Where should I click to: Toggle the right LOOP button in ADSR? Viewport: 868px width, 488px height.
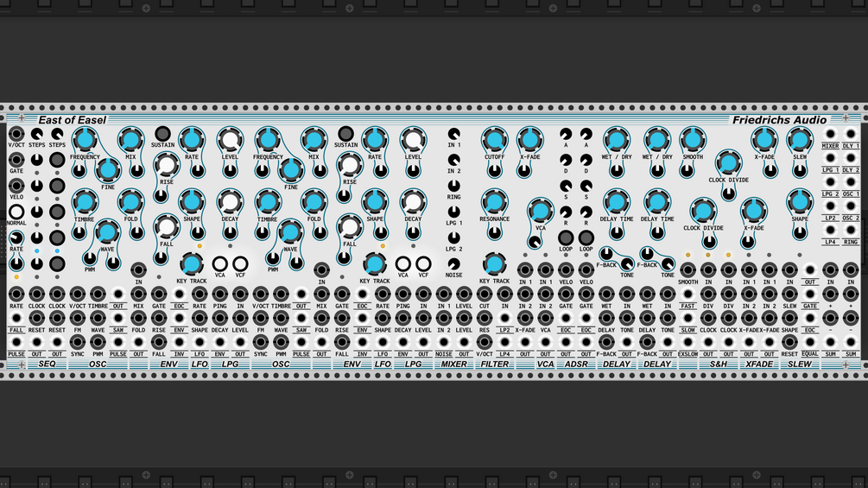pos(586,238)
